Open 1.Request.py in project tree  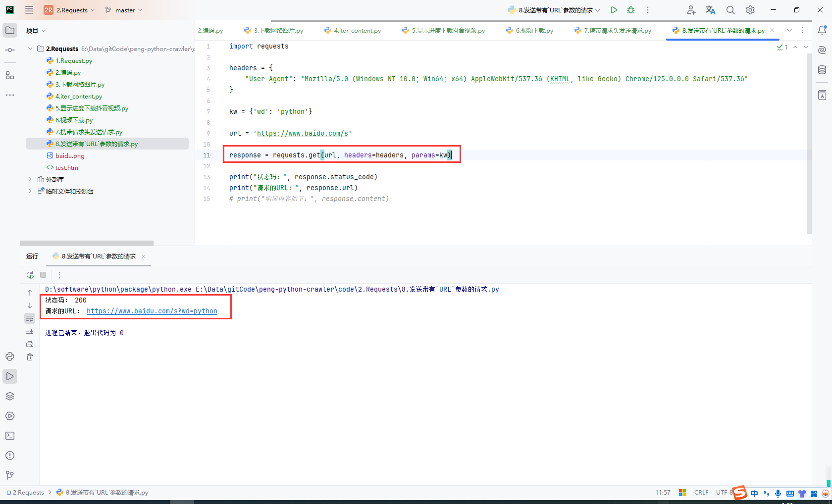73,60
